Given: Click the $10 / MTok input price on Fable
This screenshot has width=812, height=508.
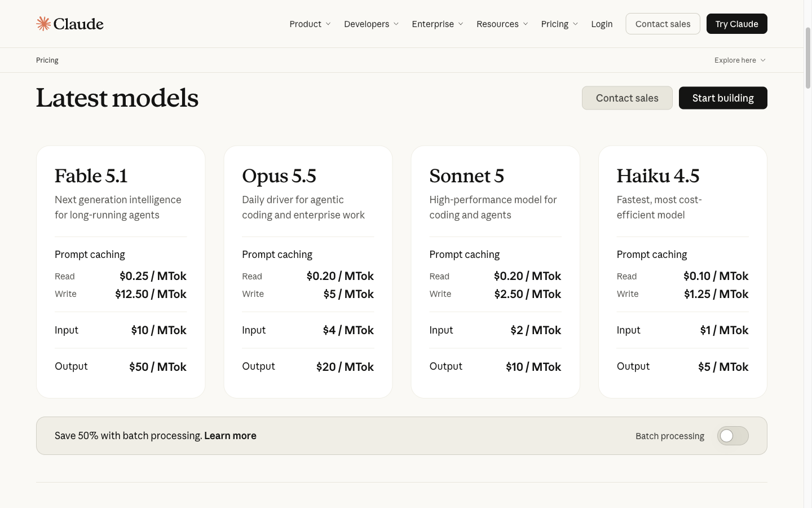Looking at the screenshot, I should click(x=159, y=330).
